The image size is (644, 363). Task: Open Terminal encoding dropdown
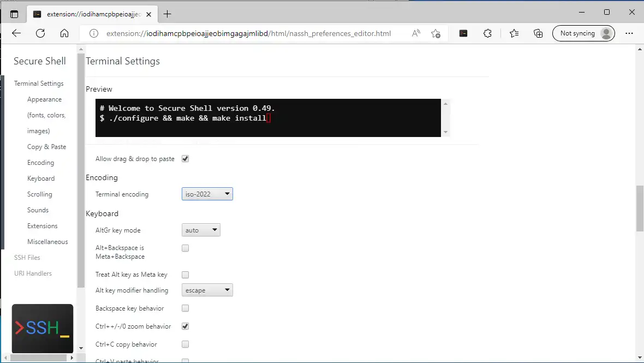coord(207,194)
